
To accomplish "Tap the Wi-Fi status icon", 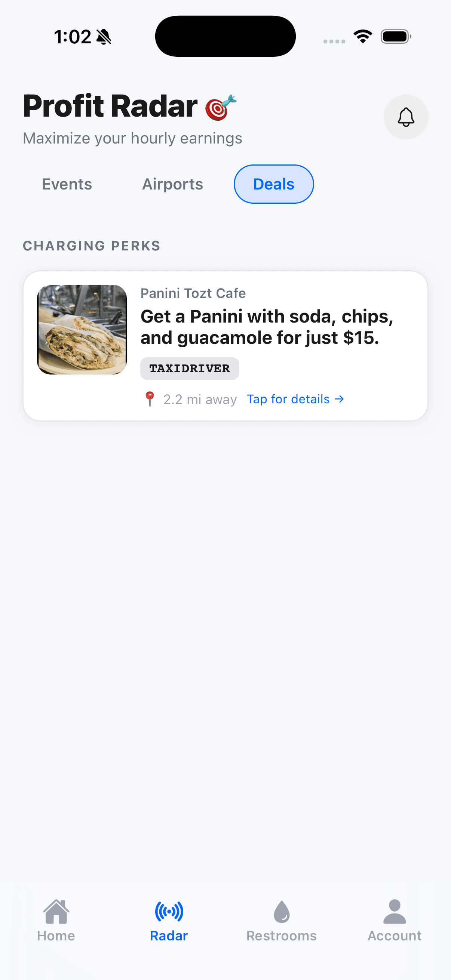I will [x=363, y=37].
